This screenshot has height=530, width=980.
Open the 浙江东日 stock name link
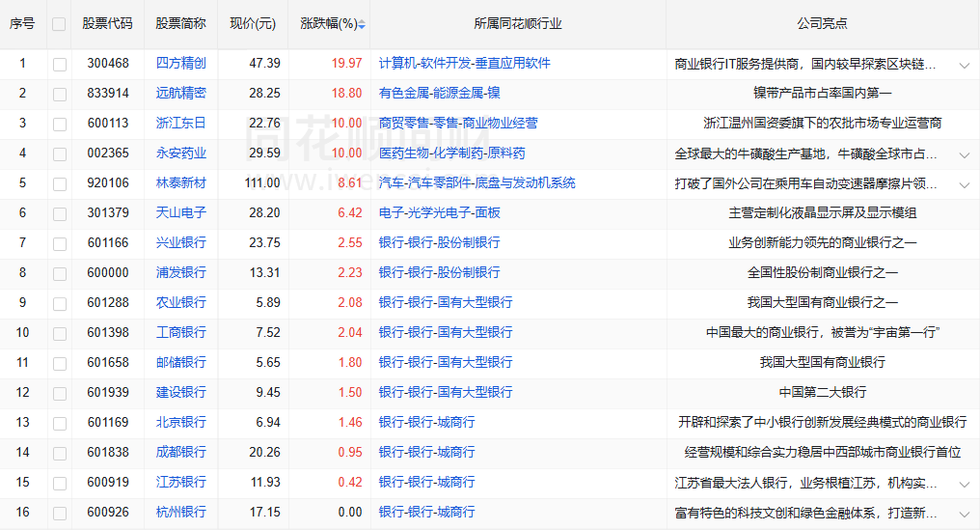coord(181,123)
